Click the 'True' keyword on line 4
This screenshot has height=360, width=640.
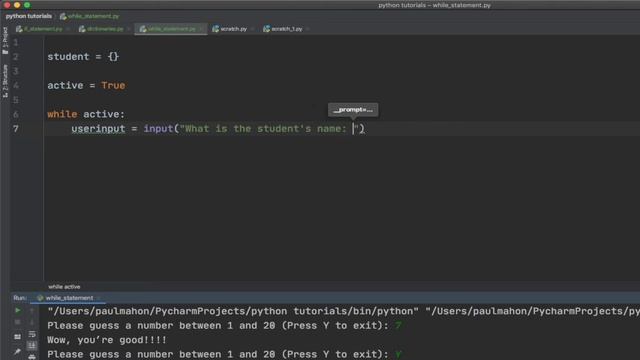[113, 85]
